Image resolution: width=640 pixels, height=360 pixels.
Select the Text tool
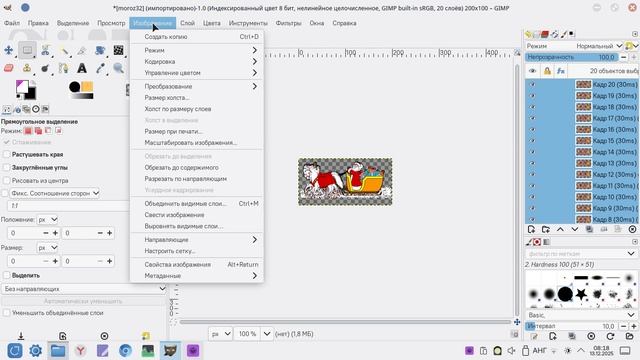(82, 68)
